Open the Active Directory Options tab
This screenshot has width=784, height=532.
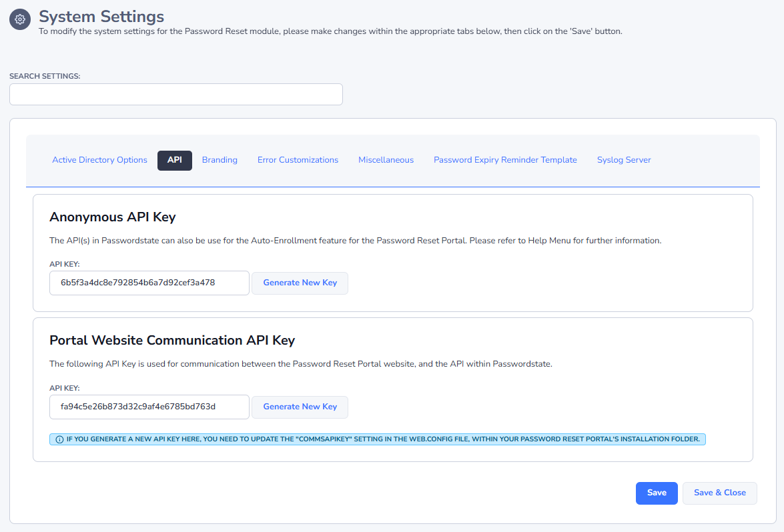point(99,160)
